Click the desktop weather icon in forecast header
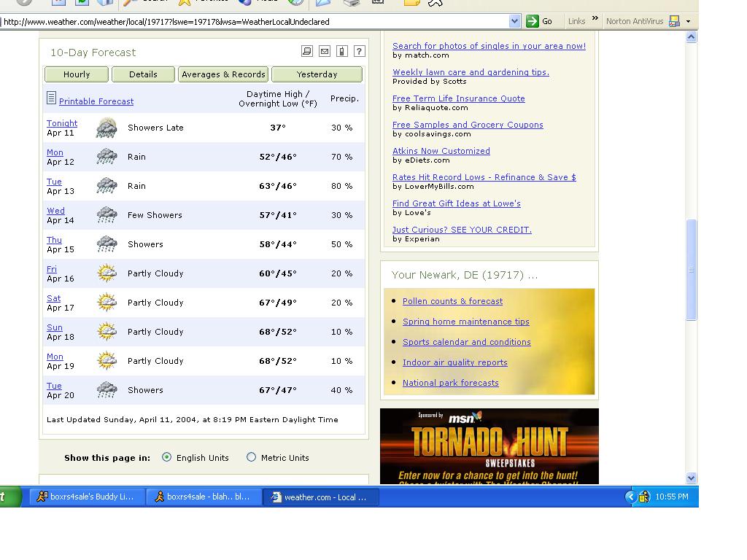The width and height of the screenshot is (747, 560). coord(307,51)
